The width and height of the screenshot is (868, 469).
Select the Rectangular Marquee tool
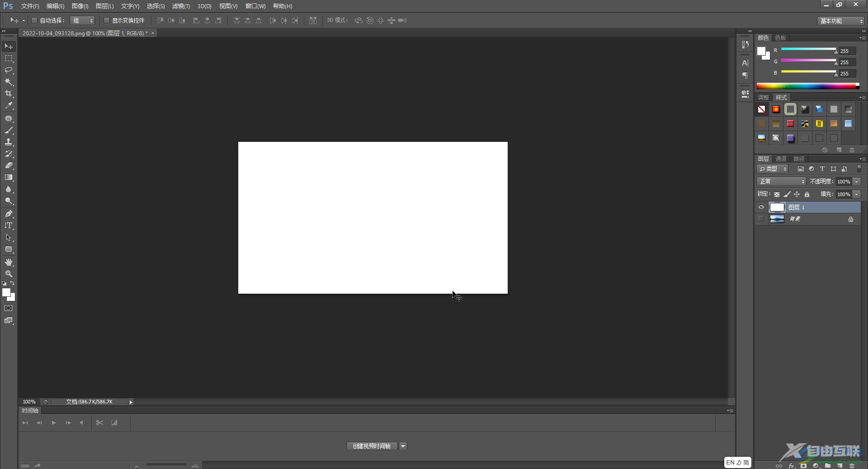click(x=9, y=58)
